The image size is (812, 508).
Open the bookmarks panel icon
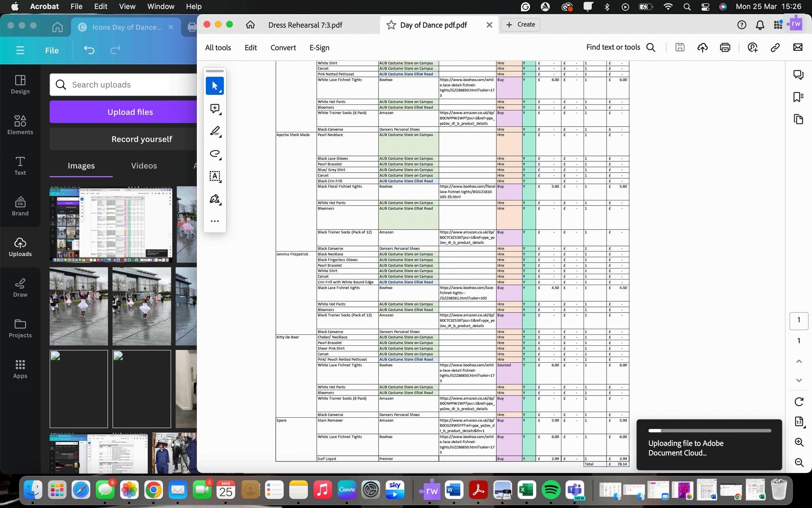tap(798, 97)
